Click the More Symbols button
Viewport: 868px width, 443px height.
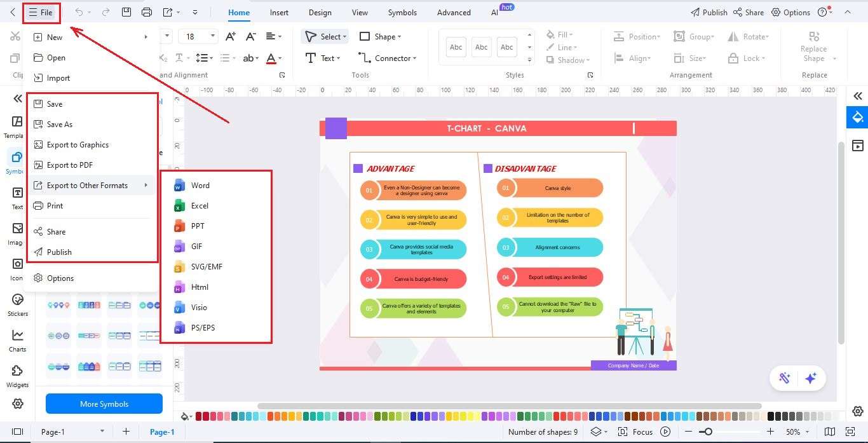[104, 404]
